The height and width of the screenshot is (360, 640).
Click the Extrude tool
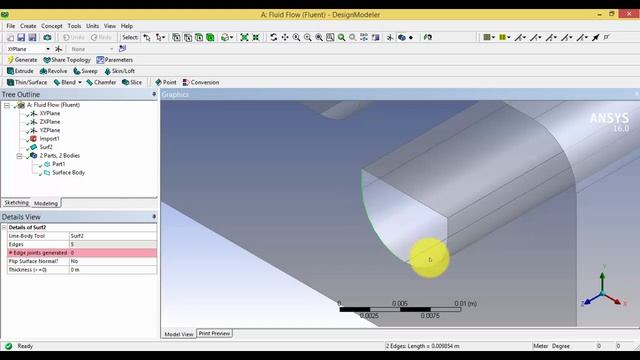click(20, 71)
